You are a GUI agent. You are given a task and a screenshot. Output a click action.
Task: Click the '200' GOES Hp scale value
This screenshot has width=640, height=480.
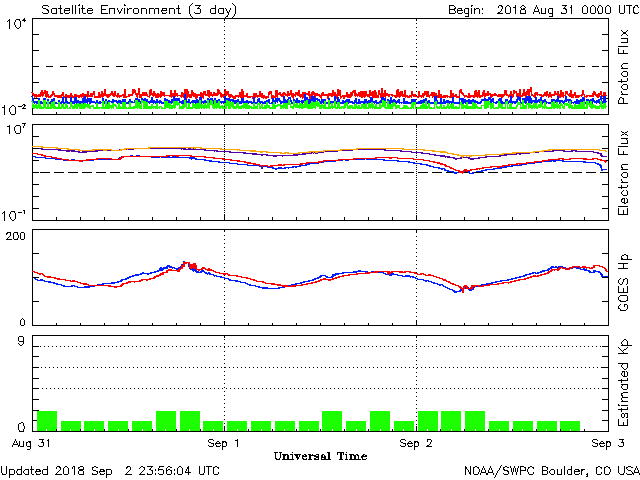(16, 236)
